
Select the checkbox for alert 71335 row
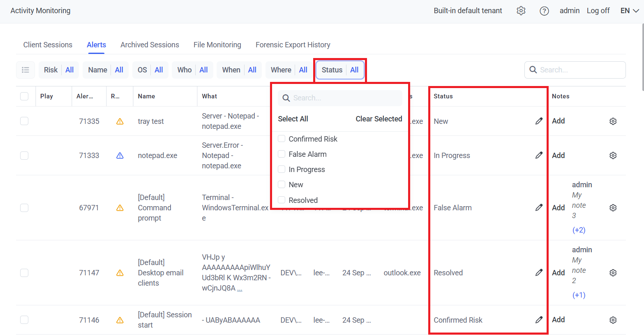(24, 121)
